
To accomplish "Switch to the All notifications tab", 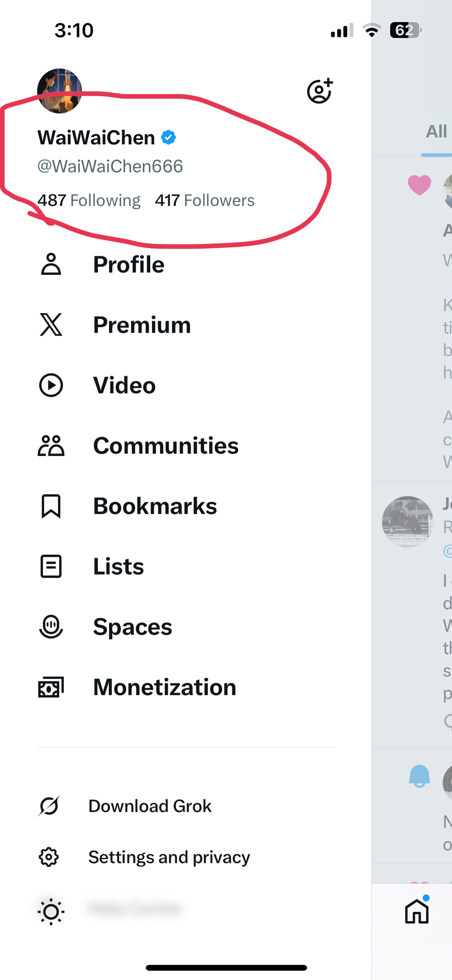I will point(436,132).
